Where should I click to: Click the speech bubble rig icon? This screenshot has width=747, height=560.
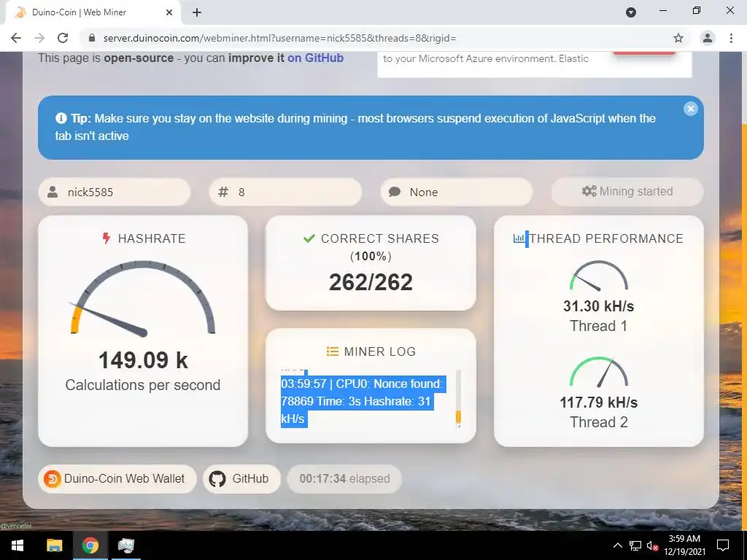pyautogui.click(x=395, y=192)
